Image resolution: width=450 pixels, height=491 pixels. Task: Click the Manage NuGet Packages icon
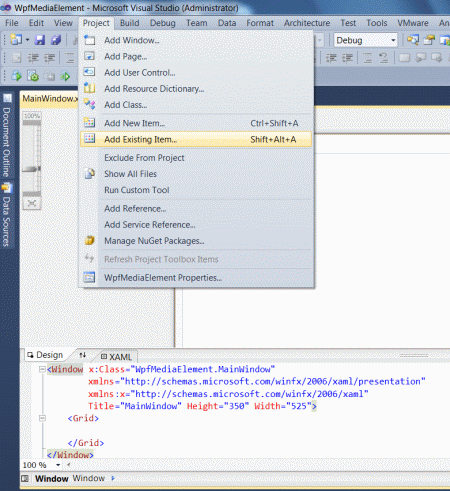89,240
